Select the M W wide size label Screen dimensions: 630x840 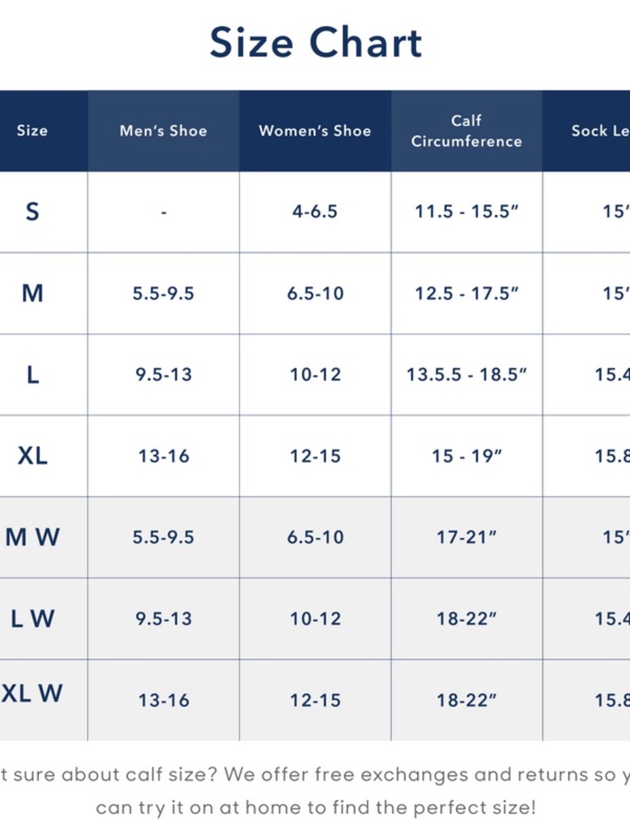pos(32,537)
